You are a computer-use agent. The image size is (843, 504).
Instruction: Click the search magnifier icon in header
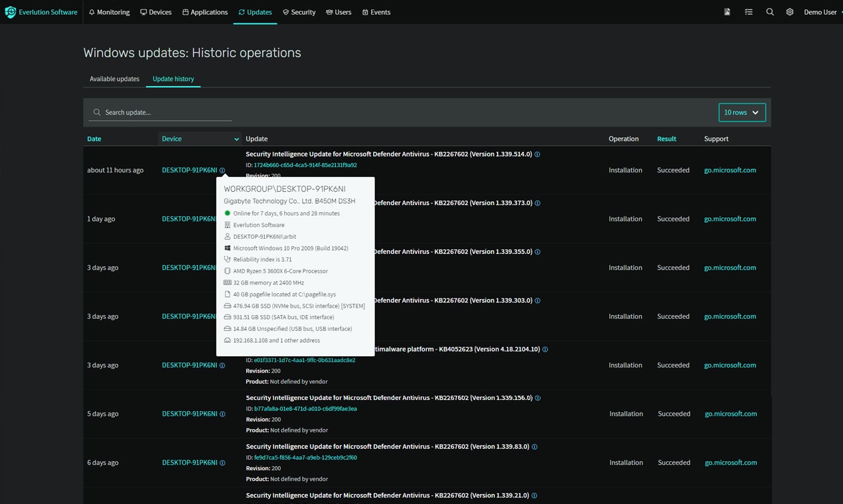pyautogui.click(x=770, y=12)
